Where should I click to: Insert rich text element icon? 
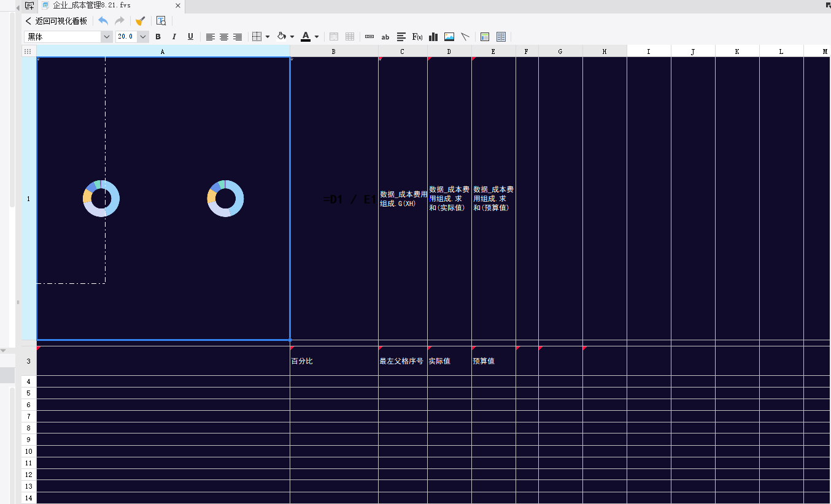(401, 37)
